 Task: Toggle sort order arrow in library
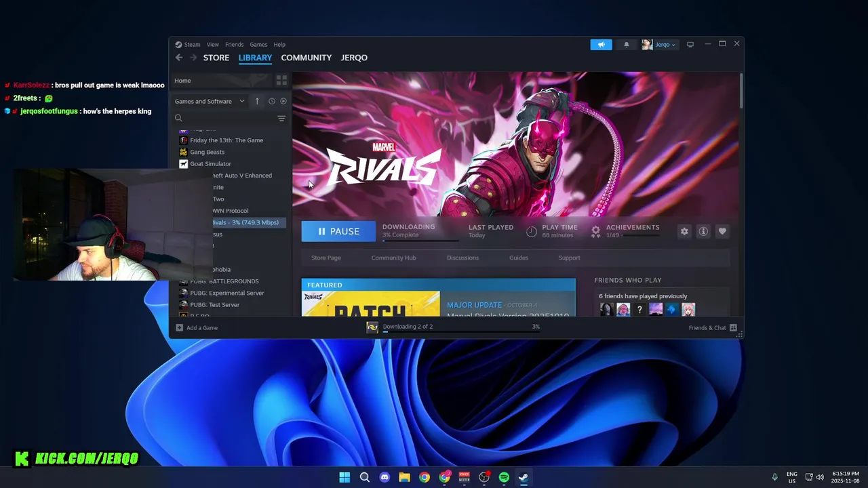(x=257, y=101)
